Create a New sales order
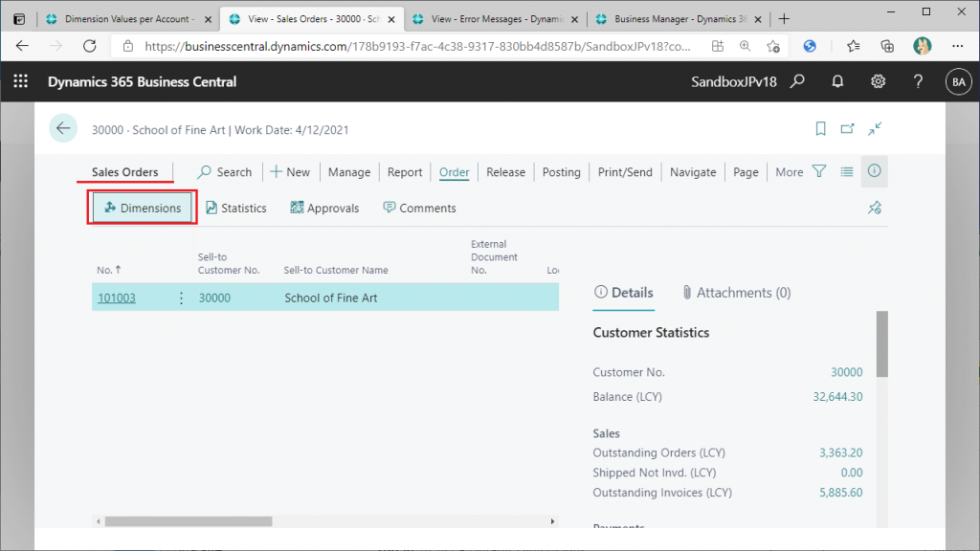Screen dimensions: 980x551 [x=290, y=172]
